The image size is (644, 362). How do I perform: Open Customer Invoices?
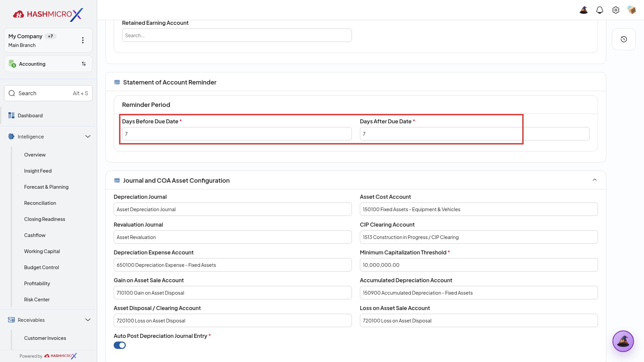45,338
